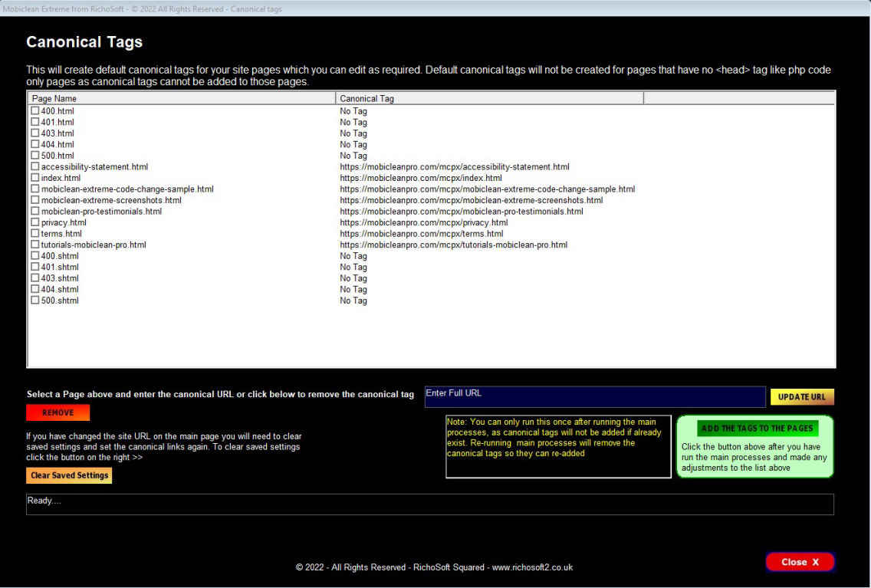
Task: Select the index.html canonical URL text
Action: click(420, 178)
